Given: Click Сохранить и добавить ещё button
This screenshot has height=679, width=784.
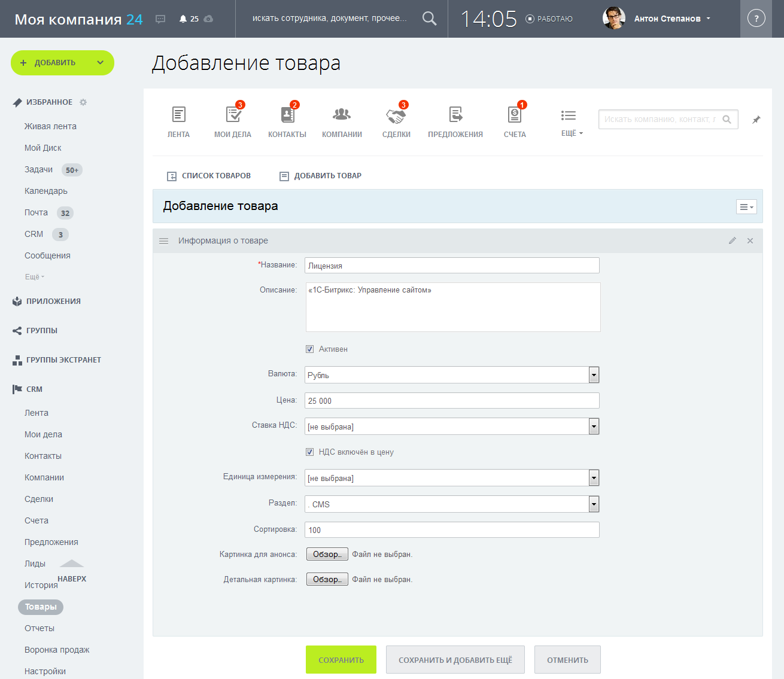Looking at the screenshot, I should (455, 660).
